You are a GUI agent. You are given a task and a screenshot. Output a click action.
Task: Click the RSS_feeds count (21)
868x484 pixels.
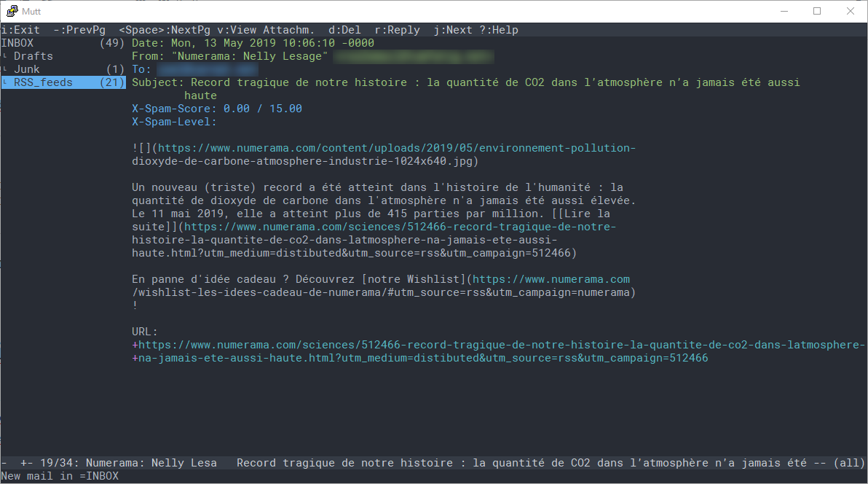click(112, 82)
